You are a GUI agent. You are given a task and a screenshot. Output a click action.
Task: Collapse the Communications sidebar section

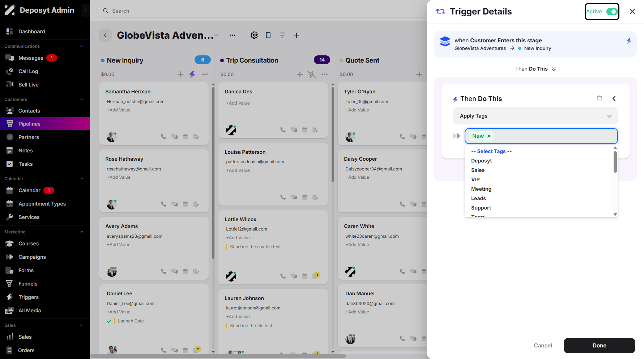tap(82, 46)
